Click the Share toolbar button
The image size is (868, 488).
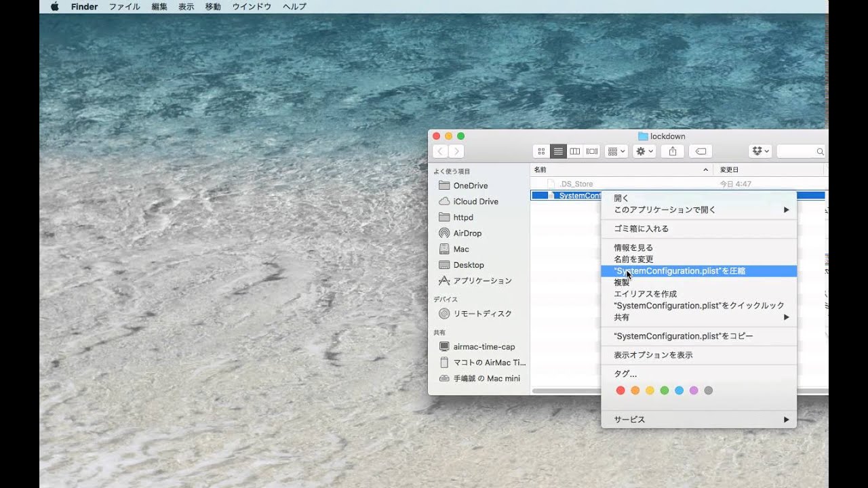pyautogui.click(x=673, y=151)
